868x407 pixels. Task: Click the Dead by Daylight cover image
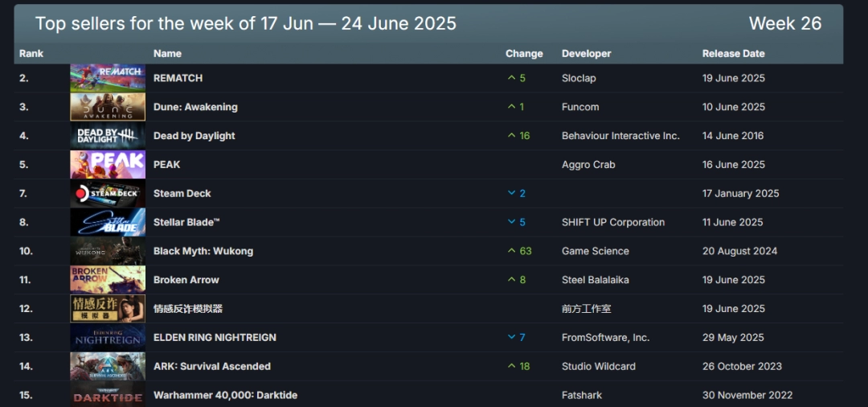(x=108, y=136)
